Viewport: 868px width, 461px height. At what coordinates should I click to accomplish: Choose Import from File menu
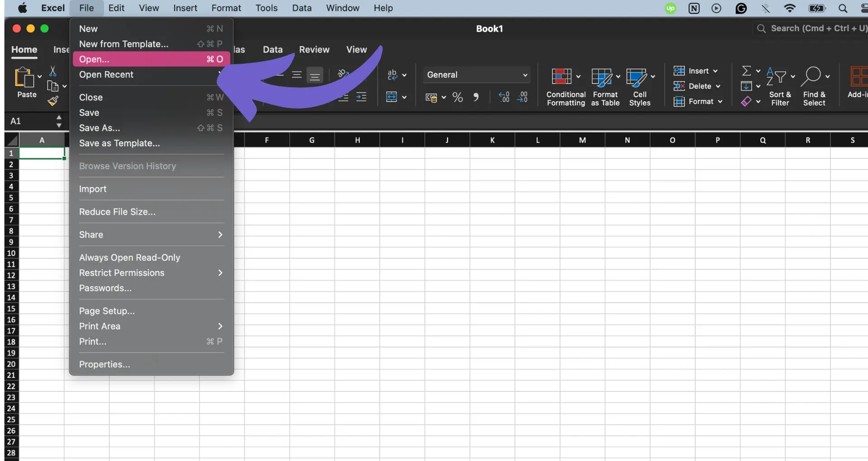[x=151, y=189]
